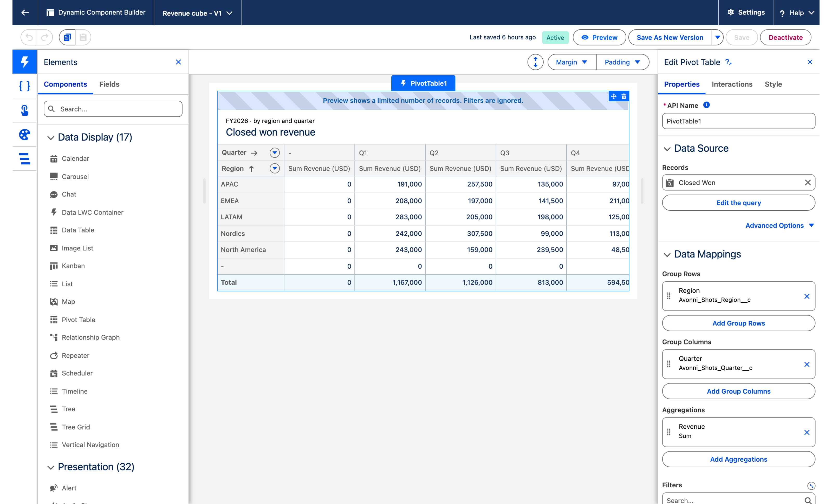Open the curly braces resources sidebar icon
This screenshot has width=832, height=504.
(25, 86)
